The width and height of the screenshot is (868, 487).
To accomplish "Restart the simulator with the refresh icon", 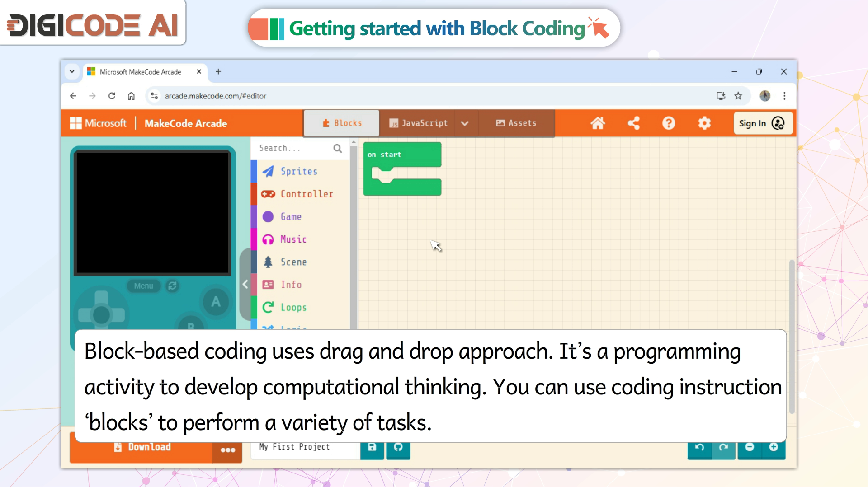I will coord(172,286).
